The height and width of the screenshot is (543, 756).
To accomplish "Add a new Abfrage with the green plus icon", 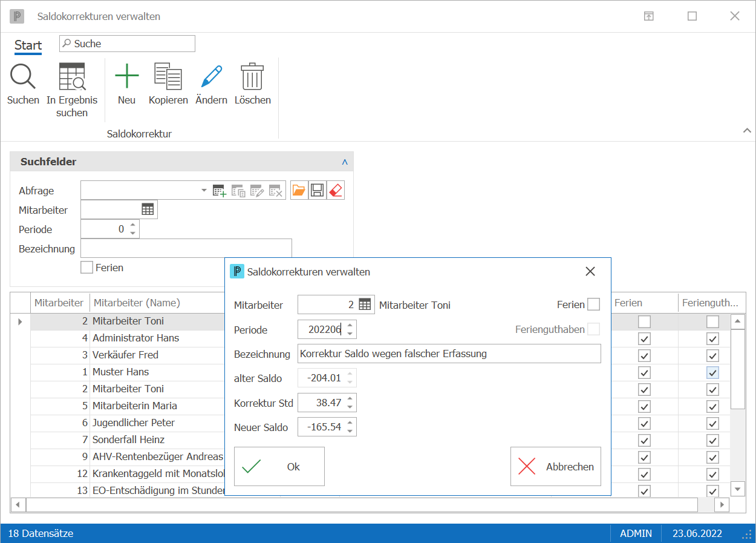I will [x=220, y=191].
